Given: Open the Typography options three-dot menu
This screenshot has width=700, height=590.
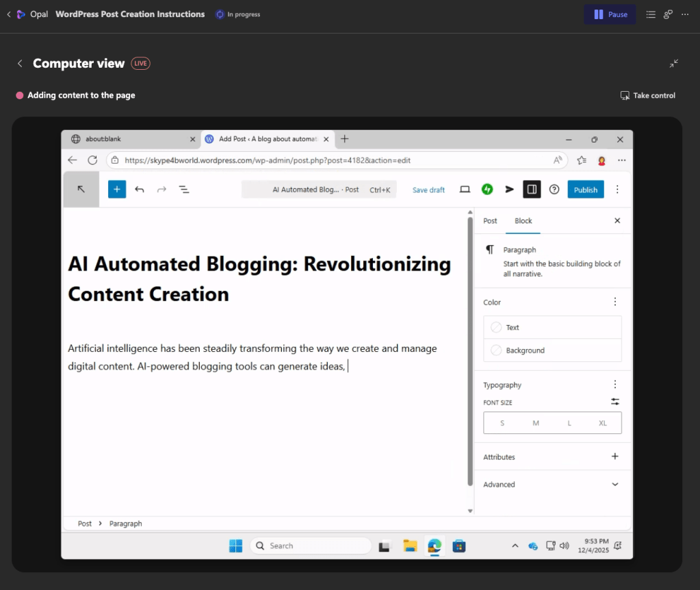Looking at the screenshot, I should point(614,385).
